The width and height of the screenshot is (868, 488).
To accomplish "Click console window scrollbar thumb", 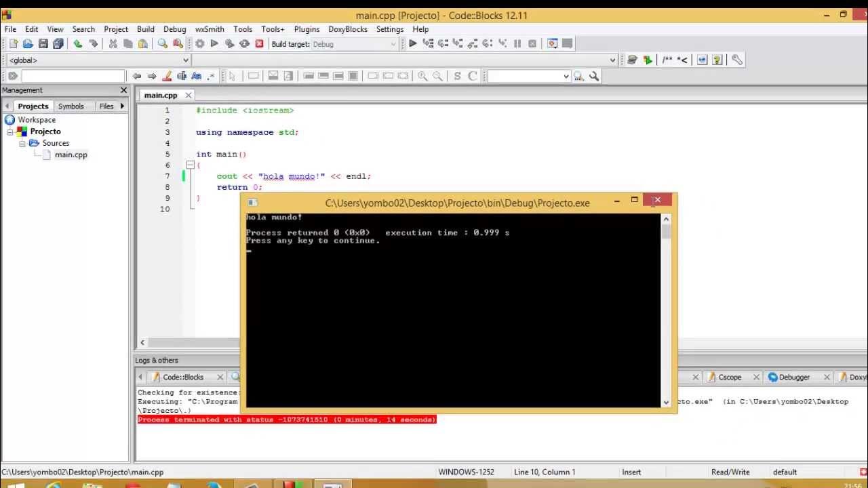I will (667, 232).
